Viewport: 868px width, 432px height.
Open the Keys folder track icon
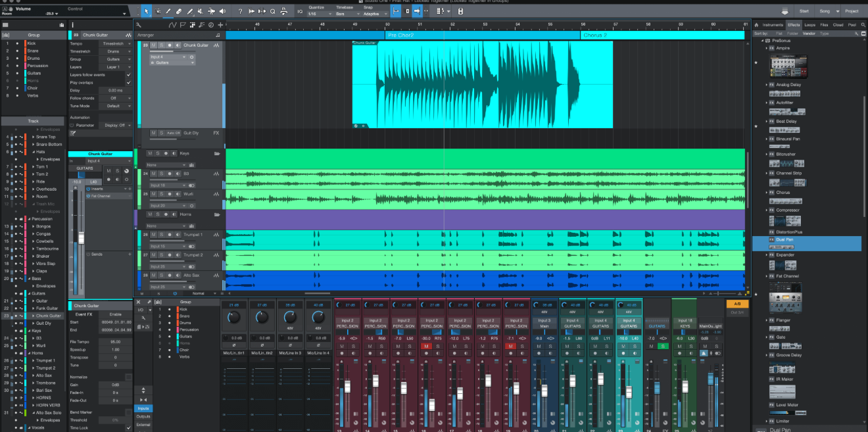(216, 153)
